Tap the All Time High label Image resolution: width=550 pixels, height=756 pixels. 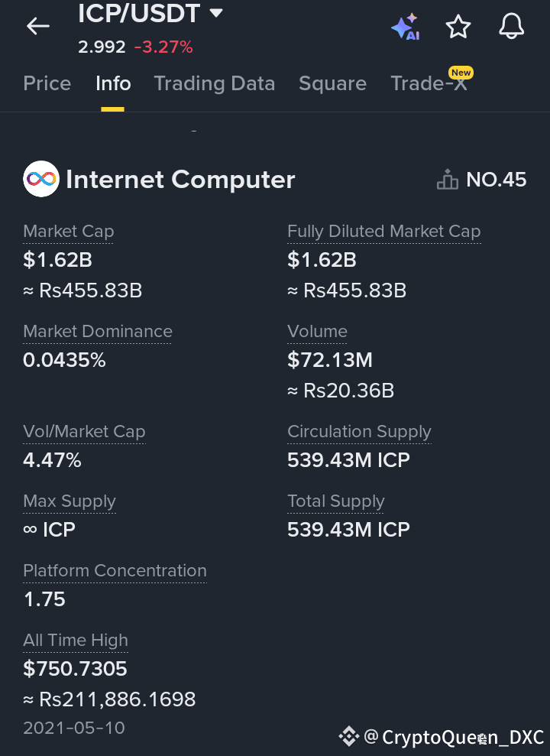point(76,640)
